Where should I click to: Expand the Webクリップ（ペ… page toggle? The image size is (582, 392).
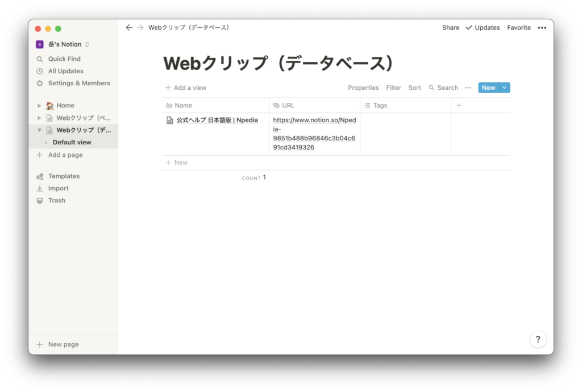[x=39, y=118]
